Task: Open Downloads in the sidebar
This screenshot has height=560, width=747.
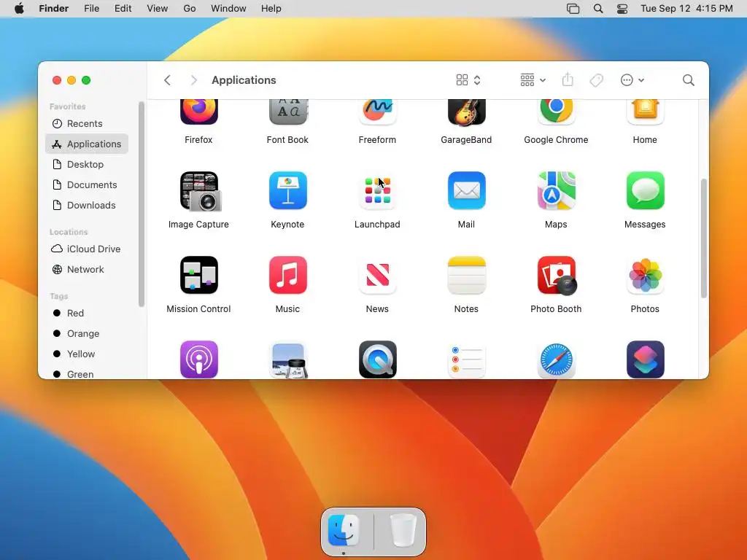Action: (87, 205)
